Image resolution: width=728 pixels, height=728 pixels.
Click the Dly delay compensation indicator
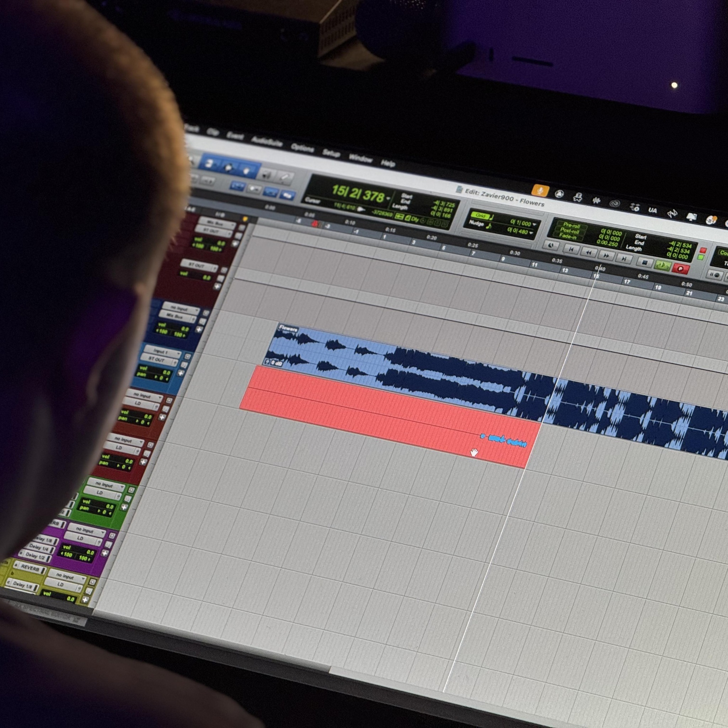coord(415,219)
